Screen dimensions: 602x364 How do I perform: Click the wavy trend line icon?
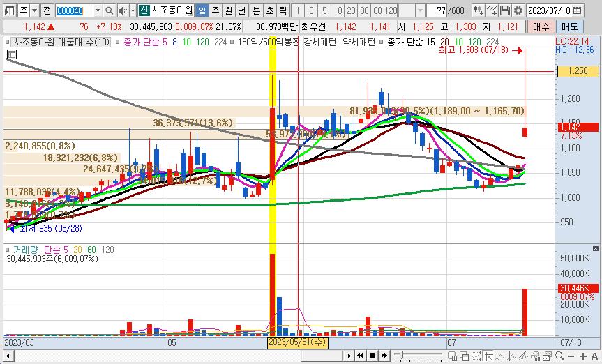point(500,356)
